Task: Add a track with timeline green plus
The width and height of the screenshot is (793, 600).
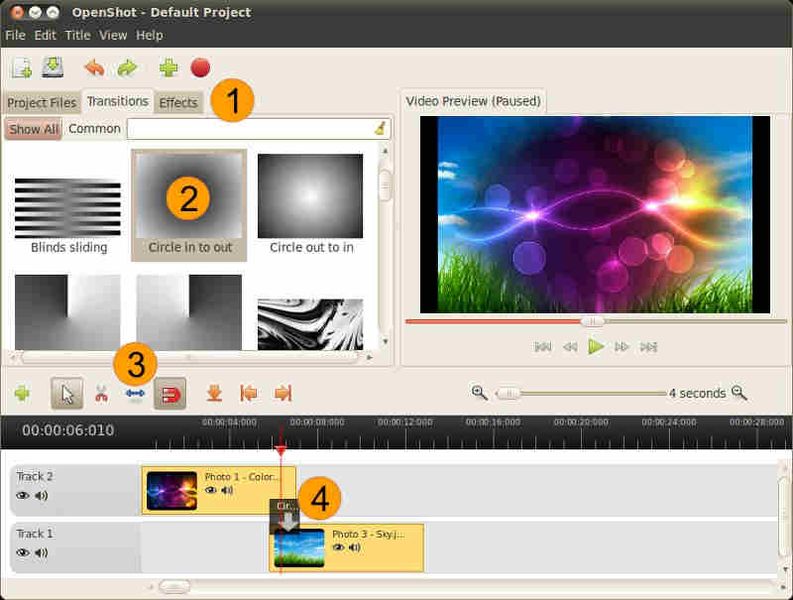Action: [x=22, y=393]
